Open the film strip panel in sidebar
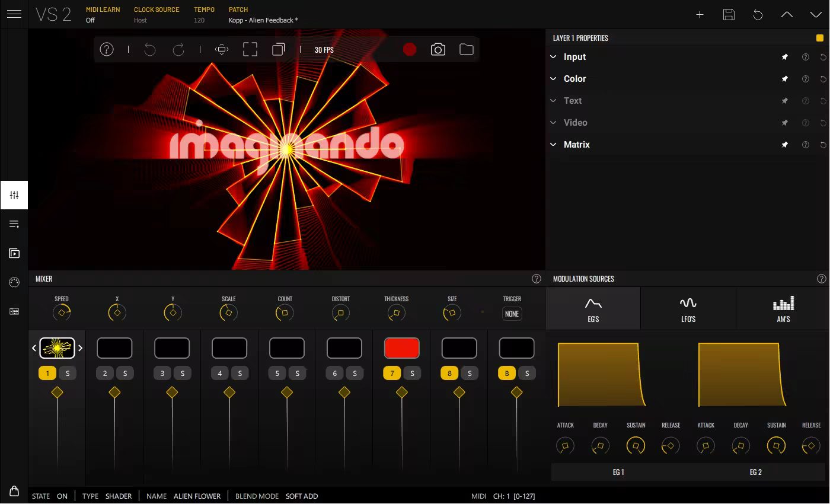Image resolution: width=830 pixels, height=504 pixels. pyautogui.click(x=14, y=311)
